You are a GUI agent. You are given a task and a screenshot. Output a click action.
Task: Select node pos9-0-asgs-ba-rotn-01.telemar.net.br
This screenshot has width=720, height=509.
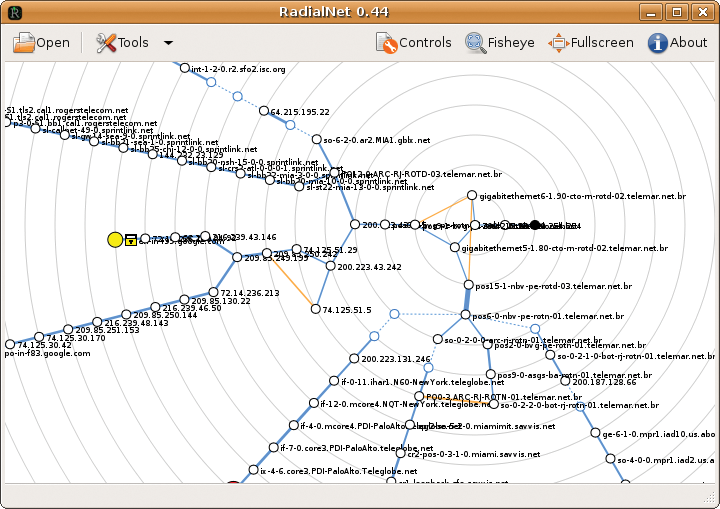(x=490, y=374)
